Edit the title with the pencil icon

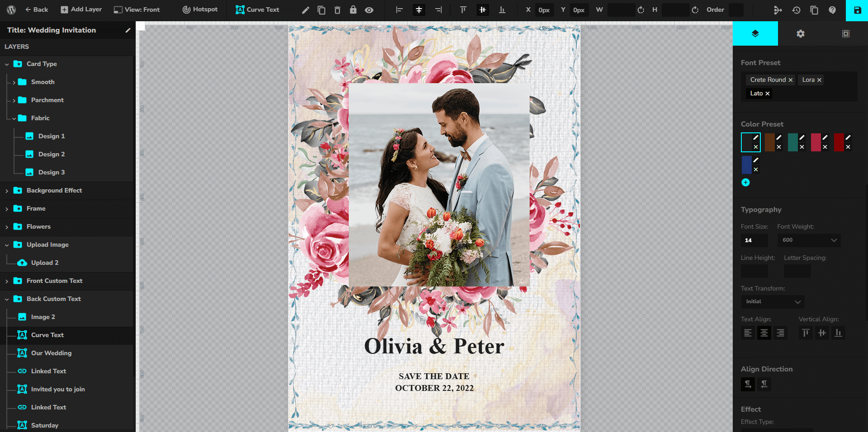click(128, 30)
